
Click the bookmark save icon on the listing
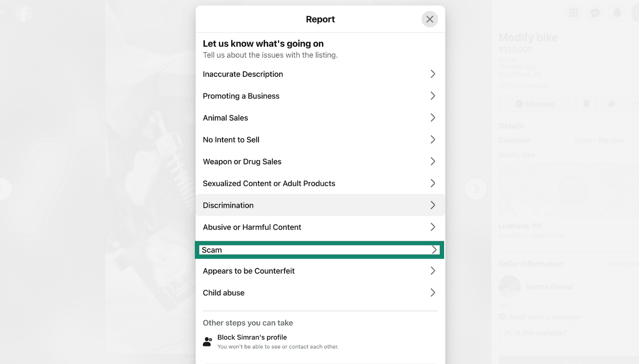[586, 104]
